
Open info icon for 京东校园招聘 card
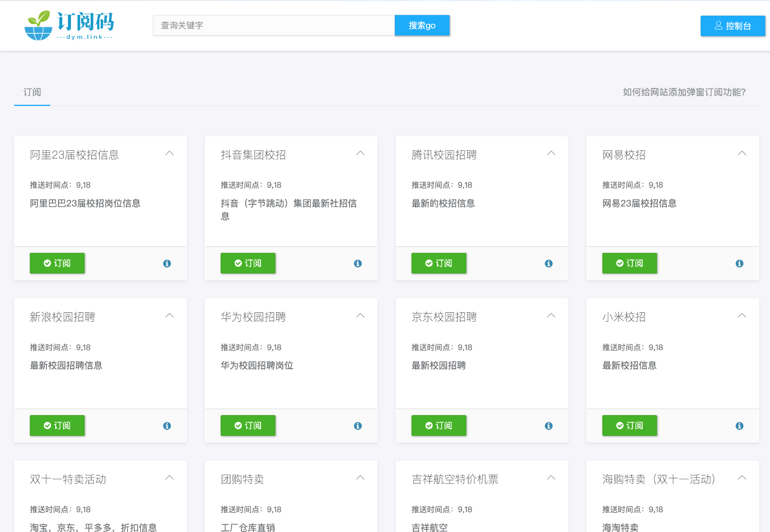pyautogui.click(x=549, y=425)
